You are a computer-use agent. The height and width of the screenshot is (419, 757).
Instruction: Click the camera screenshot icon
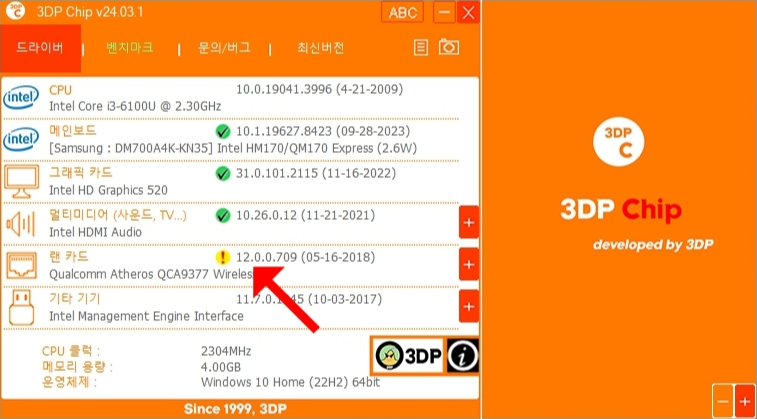449,47
